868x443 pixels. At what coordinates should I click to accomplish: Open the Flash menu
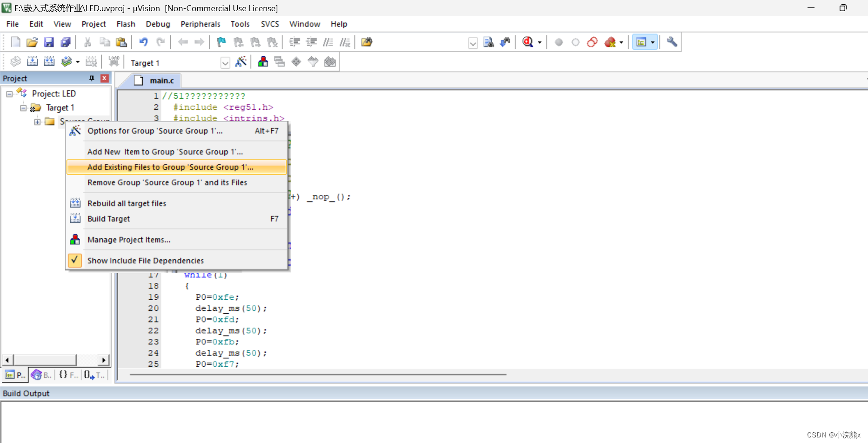(x=126, y=24)
